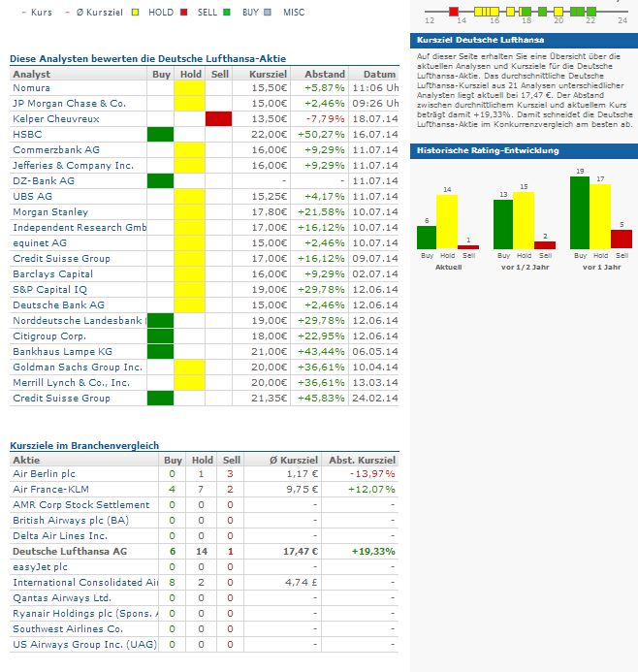Open the S&P Capital IQ analysis
The width and height of the screenshot is (638, 672).
(49, 289)
